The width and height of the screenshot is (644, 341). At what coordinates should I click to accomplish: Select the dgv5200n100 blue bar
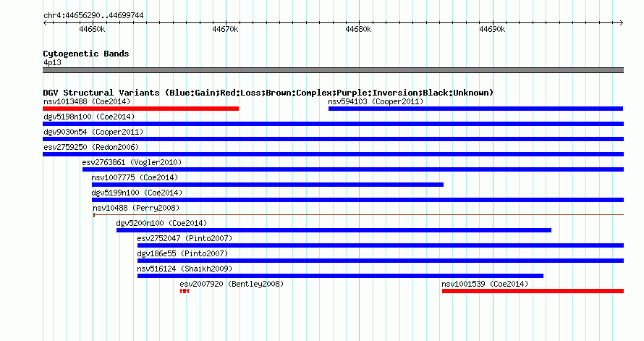(334, 230)
